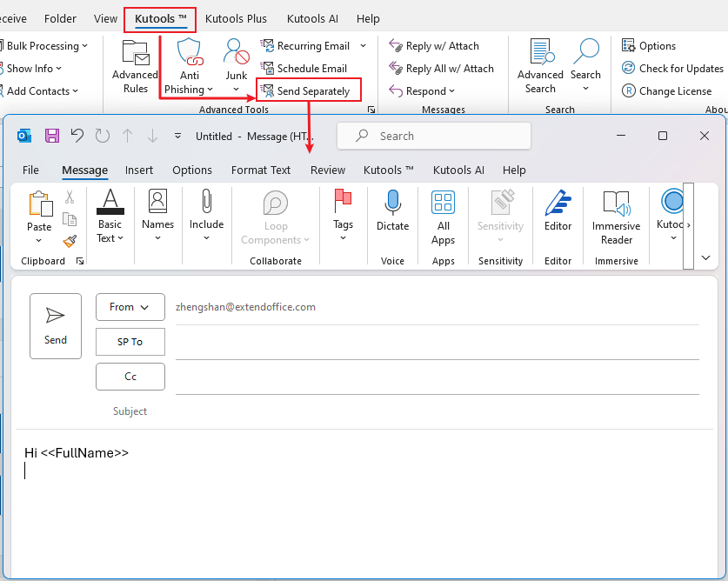Expand the Bulk Processing dropdown

click(42, 45)
